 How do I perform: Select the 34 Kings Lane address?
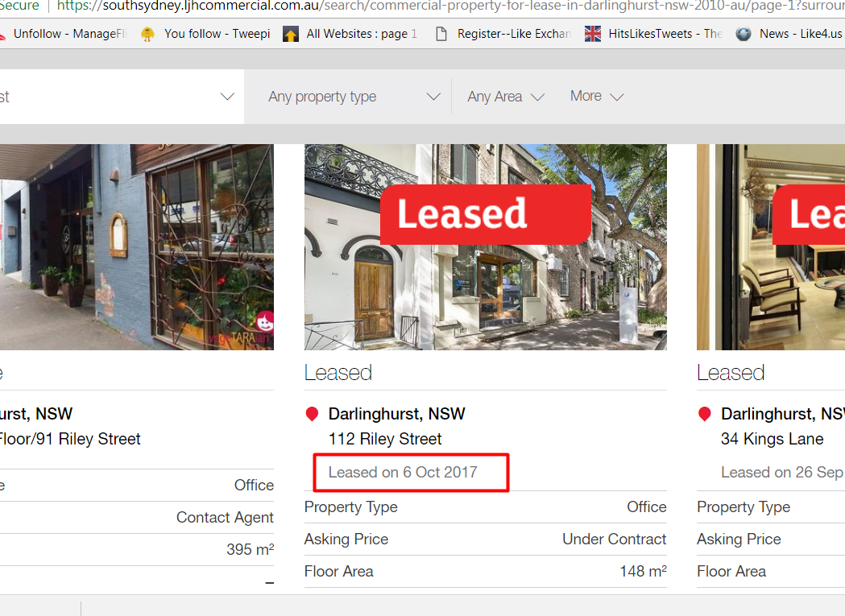[773, 439]
